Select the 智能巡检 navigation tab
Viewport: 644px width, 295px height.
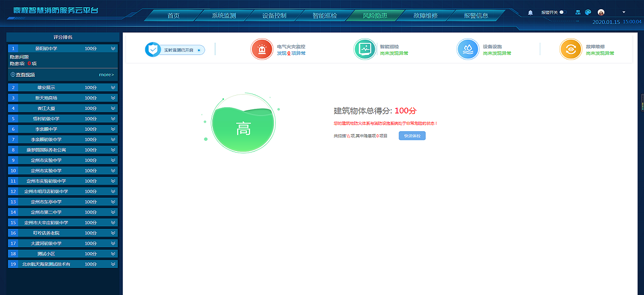coord(325,15)
